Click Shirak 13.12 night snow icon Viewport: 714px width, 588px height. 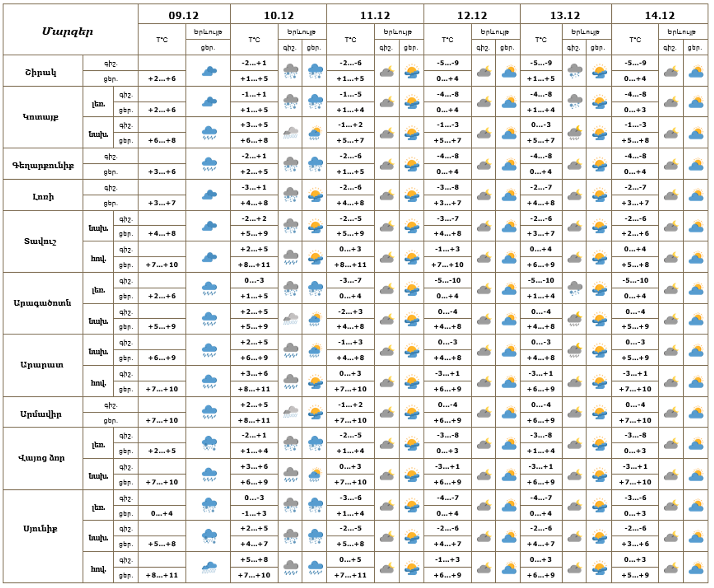[575, 71]
